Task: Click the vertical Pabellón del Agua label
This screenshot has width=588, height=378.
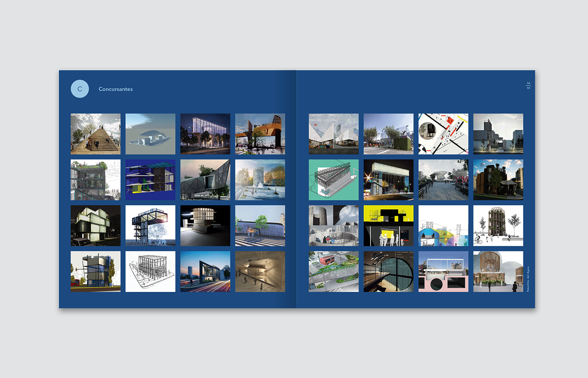Action: pos(528,279)
